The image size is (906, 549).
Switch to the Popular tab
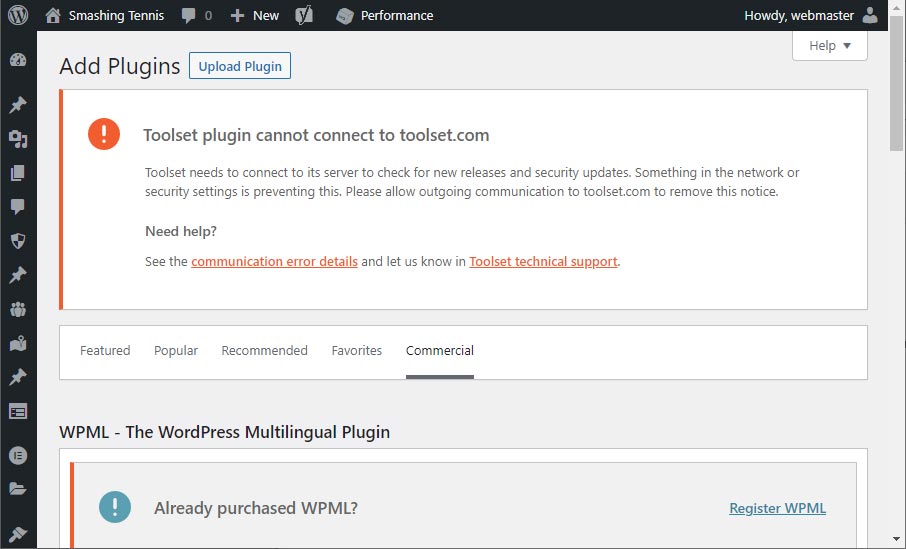(176, 350)
